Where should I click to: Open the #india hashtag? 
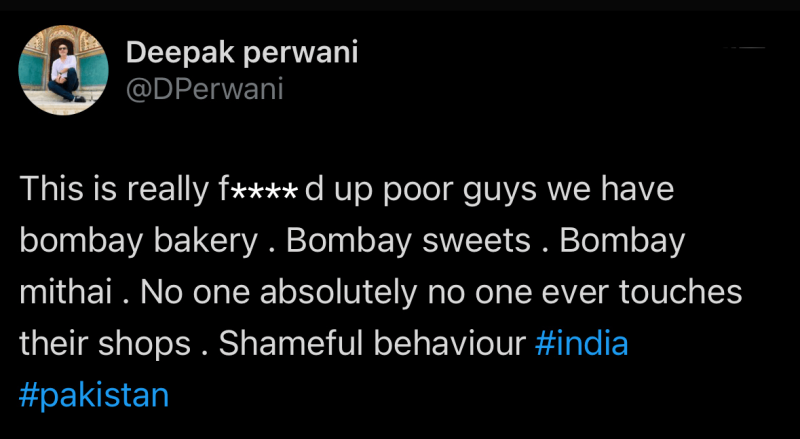(582, 344)
